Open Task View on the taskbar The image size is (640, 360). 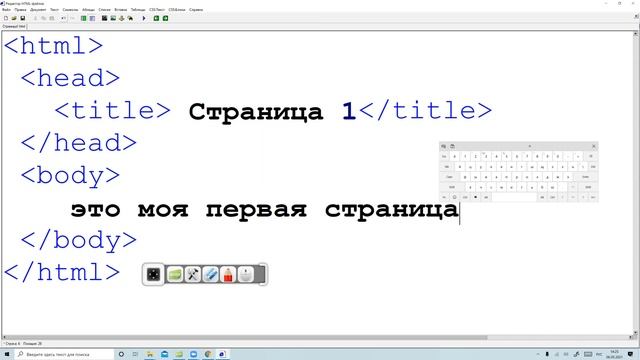tap(135, 354)
